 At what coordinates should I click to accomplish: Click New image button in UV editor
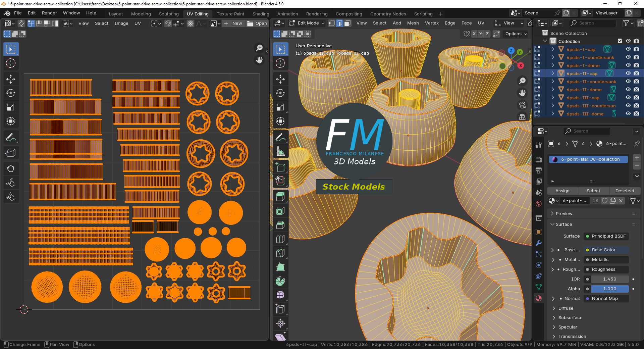tap(233, 23)
